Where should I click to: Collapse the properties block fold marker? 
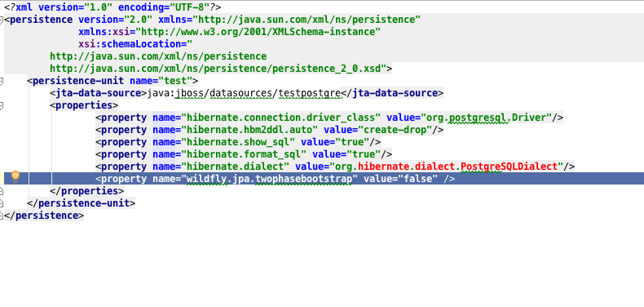[x=2, y=106]
